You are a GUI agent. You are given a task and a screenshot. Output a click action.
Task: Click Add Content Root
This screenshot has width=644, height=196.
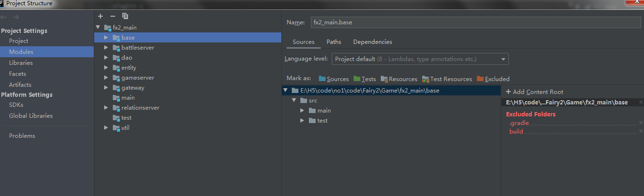tap(535, 92)
